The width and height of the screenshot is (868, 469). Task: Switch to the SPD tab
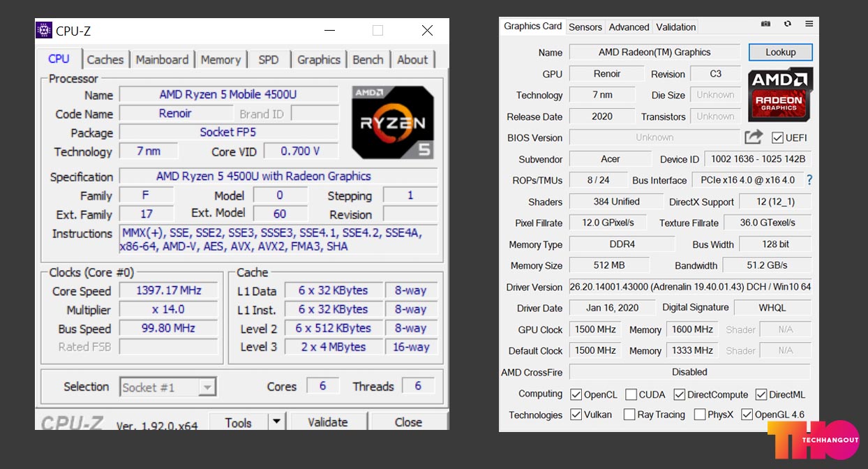(269, 60)
